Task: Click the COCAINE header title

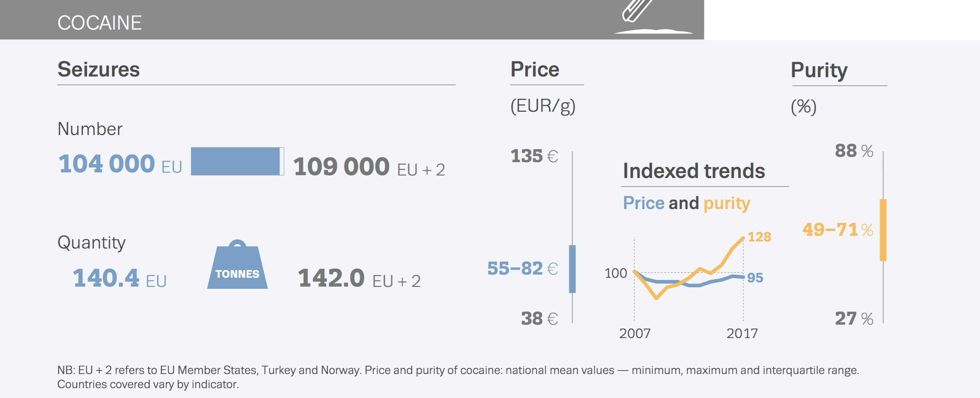Action: [x=99, y=23]
